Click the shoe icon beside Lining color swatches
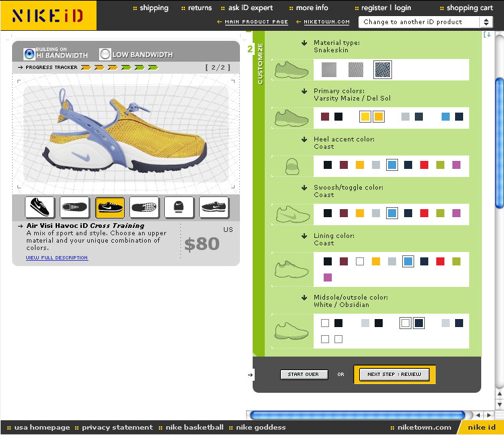The width and height of the screenshot is (504, 435). (x=292, y=269)
